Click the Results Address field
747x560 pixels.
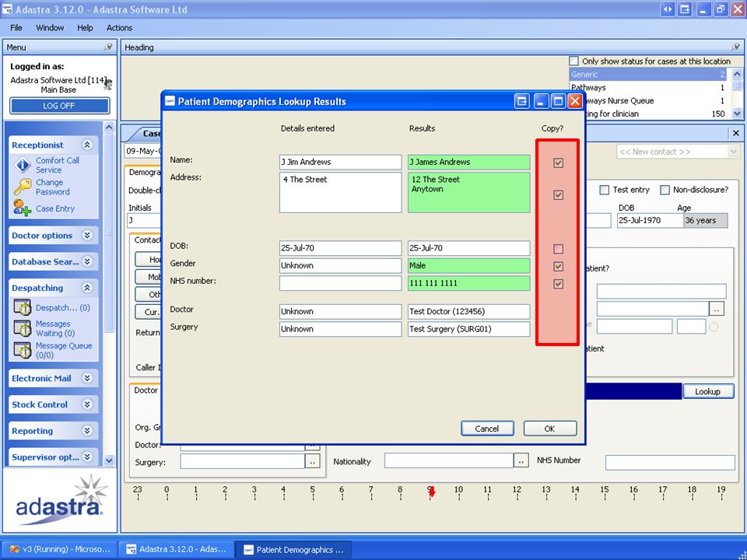click(x=468, y=192)
